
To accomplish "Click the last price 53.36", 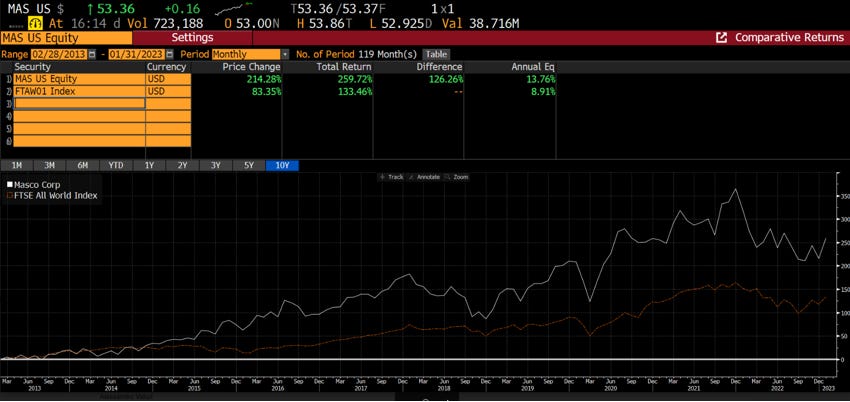I will click(x=116, y=9).
